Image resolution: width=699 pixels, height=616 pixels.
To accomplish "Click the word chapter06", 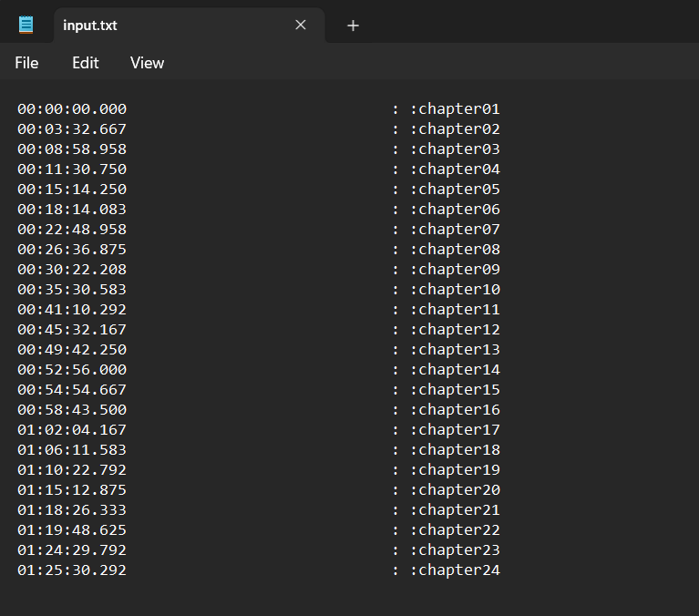I will (459, 209).
